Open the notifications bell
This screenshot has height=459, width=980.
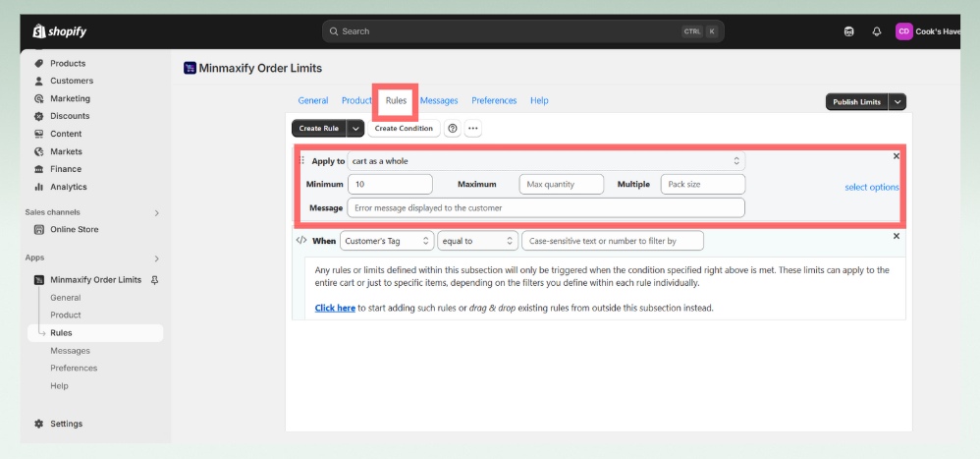(876, 31)
